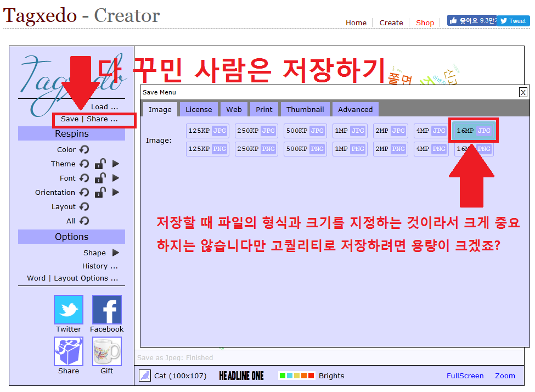Switch to the Advanced tab
This screenshot has height=392, width=535.
tap(355, 109)
